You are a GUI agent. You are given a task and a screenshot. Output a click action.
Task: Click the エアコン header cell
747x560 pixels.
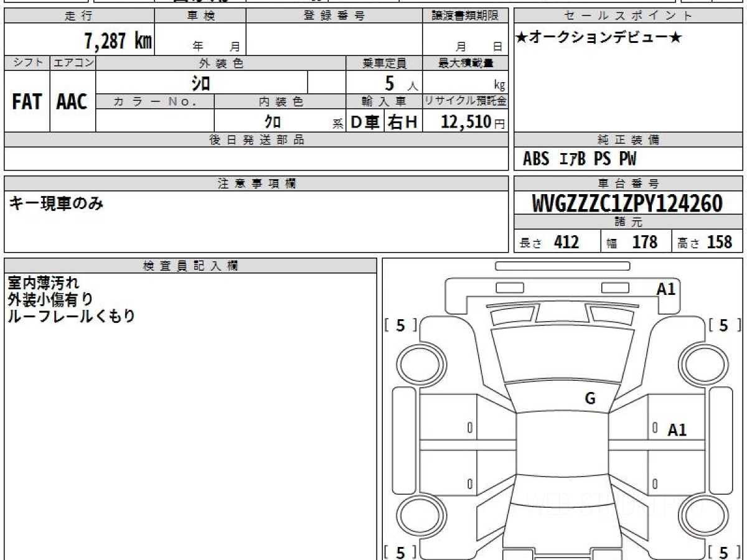coord(73,63)
